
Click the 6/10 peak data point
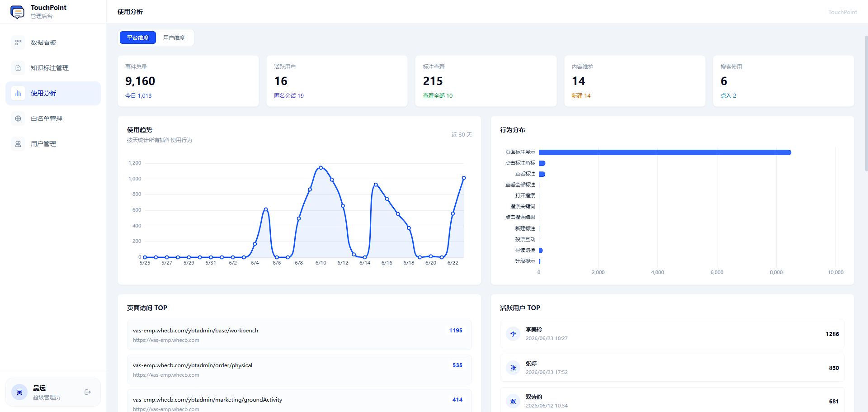321,168
